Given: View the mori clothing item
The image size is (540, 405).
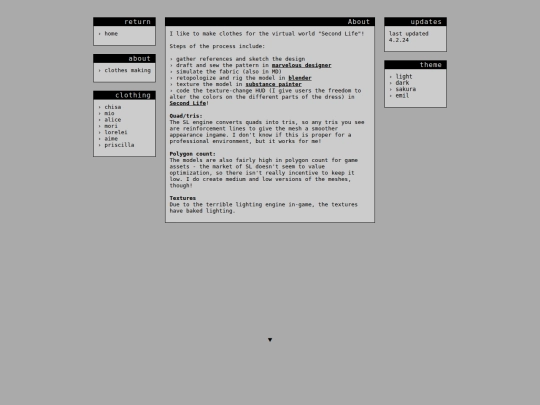Looking at the screenshot, I should [111, 126].
